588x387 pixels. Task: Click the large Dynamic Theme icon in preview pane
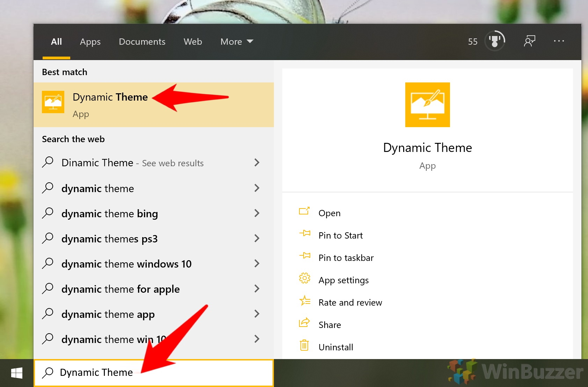coord(428,105)
